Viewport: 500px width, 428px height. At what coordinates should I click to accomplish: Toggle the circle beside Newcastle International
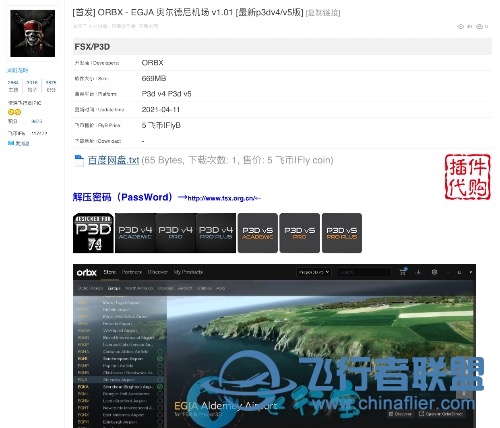160,408
